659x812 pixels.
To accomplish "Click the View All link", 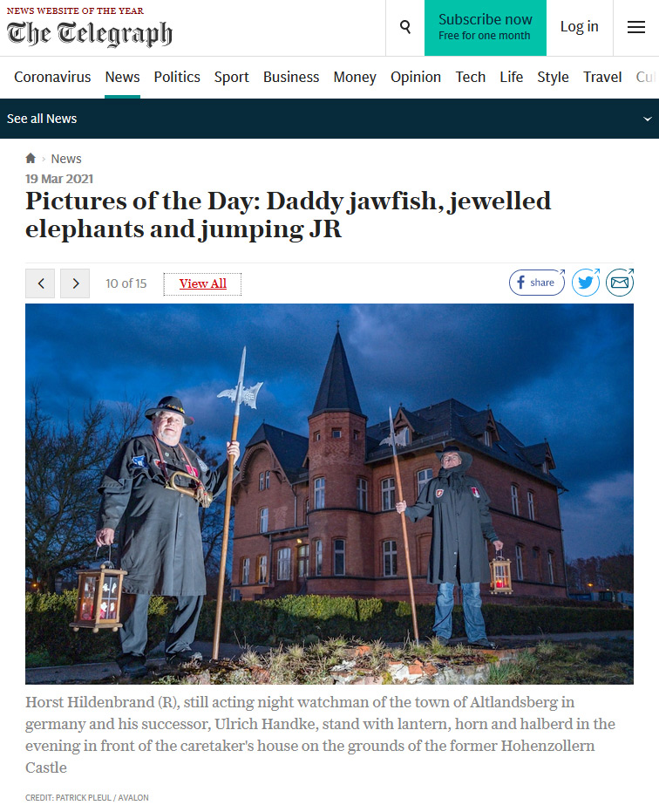I will tap(203, 283).
